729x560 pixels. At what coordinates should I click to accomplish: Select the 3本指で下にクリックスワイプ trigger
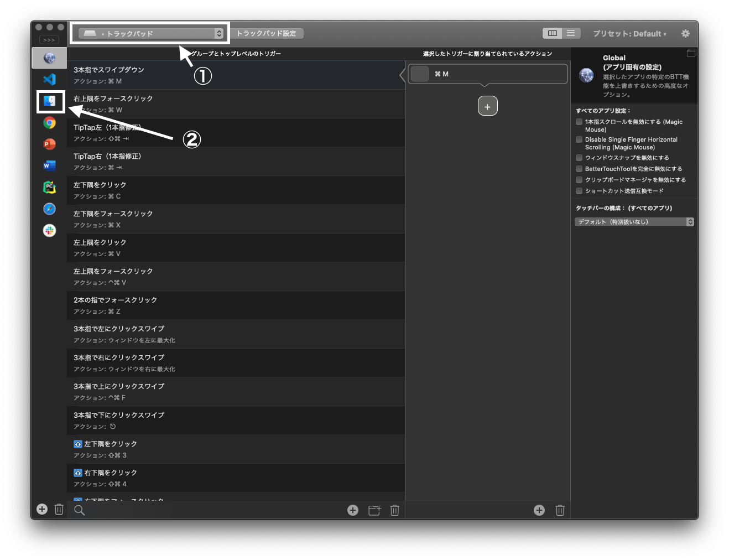(x=236, y=421)
